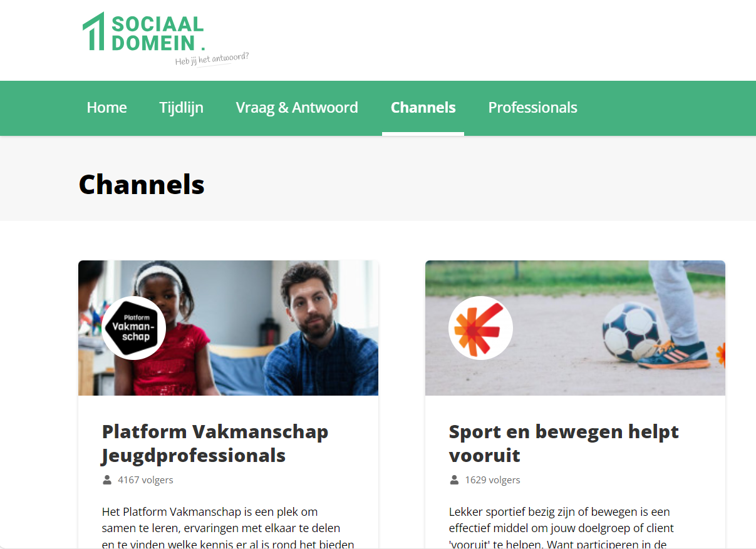Image resolution: width=756 pixels, height=549 pixels.
Task: Click the girl and man cover photo
Action: (x=228, y=328)
